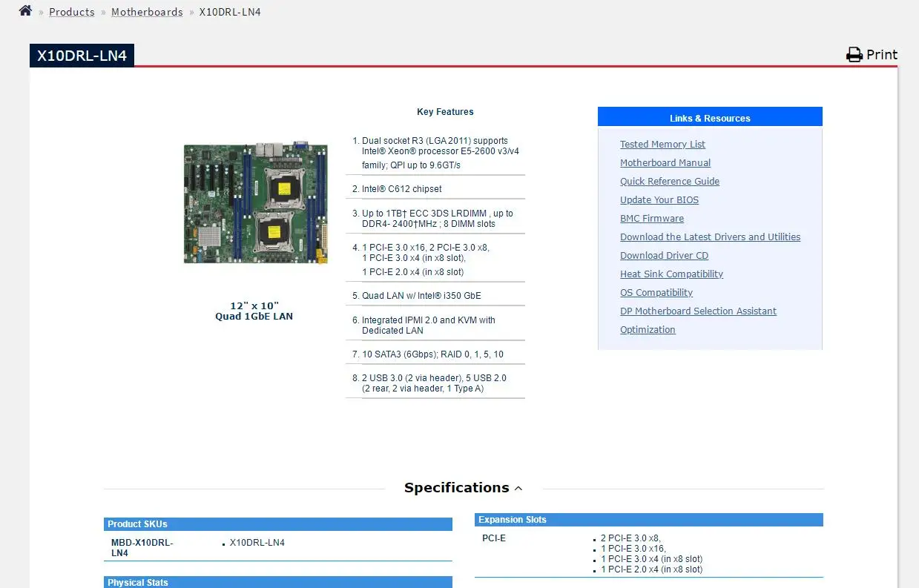Click the 'Quad LAN w/ Intel® i350 GbE' feature
This screenshot has width=919, height=588.
pos(421,296)
